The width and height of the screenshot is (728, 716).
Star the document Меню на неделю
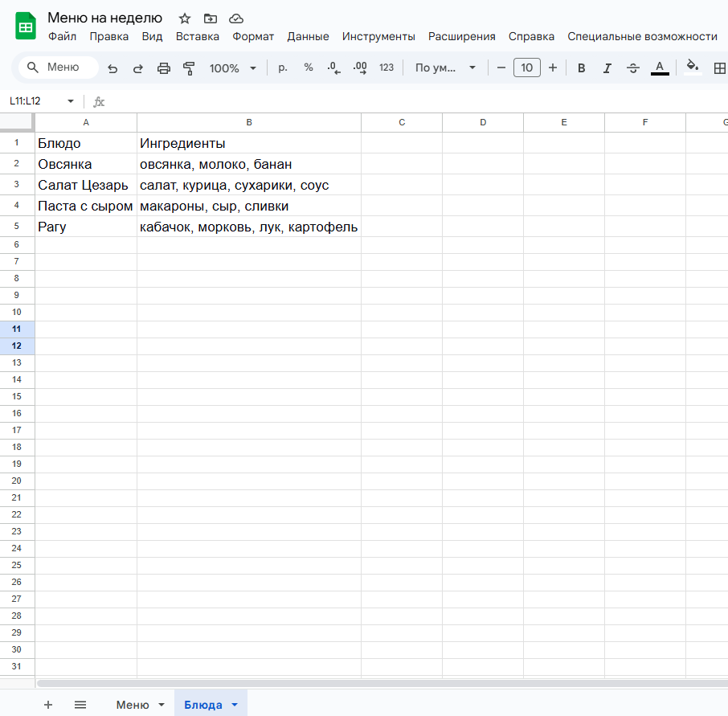[x=185, y=18]
